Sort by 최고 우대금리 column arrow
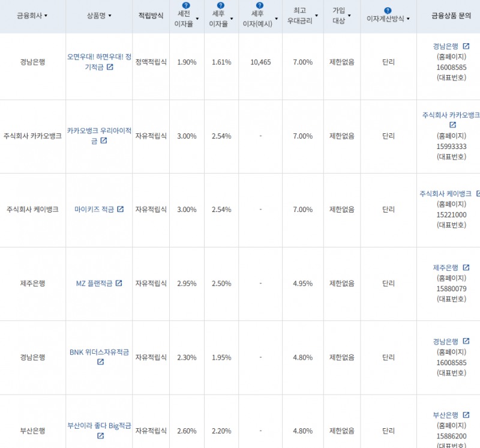This screenshot has width=480, height=448. tap(317, 16)
